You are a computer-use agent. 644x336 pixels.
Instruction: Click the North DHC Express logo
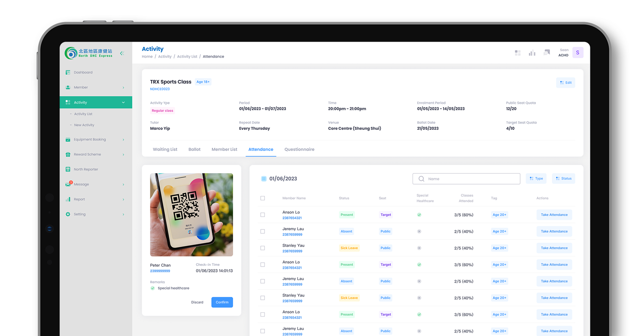[x=88, y=53]
